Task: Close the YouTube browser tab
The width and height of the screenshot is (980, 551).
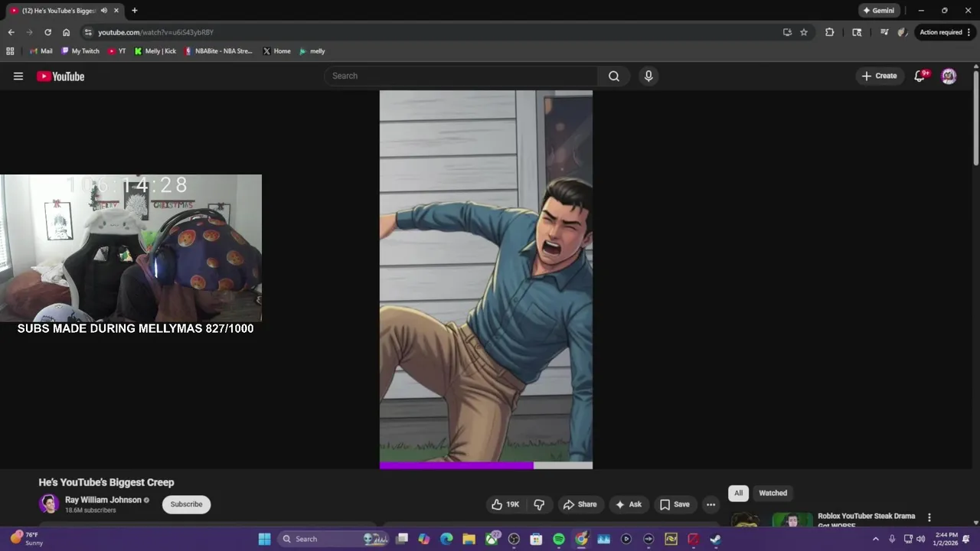Action: pyautogui.click(x=116, y=11)
